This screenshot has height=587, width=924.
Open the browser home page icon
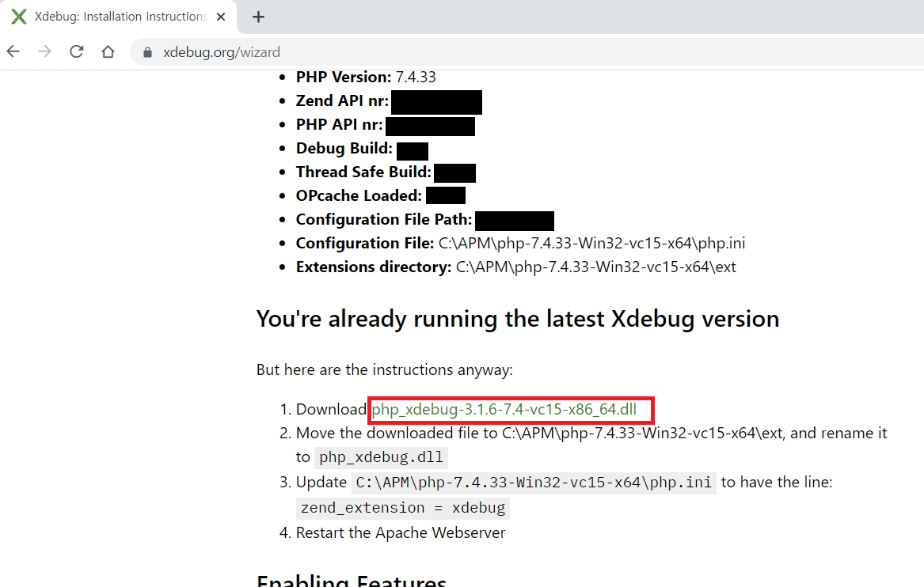108,51
